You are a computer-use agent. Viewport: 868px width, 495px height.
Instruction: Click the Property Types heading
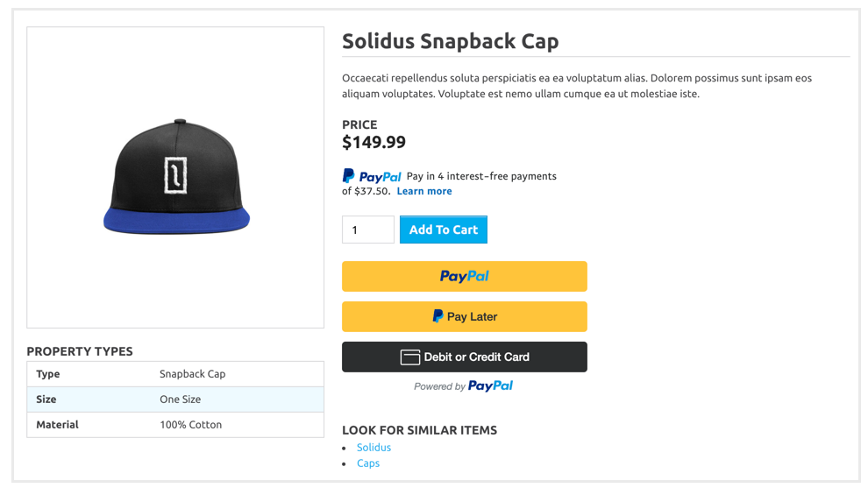point(80,351)
